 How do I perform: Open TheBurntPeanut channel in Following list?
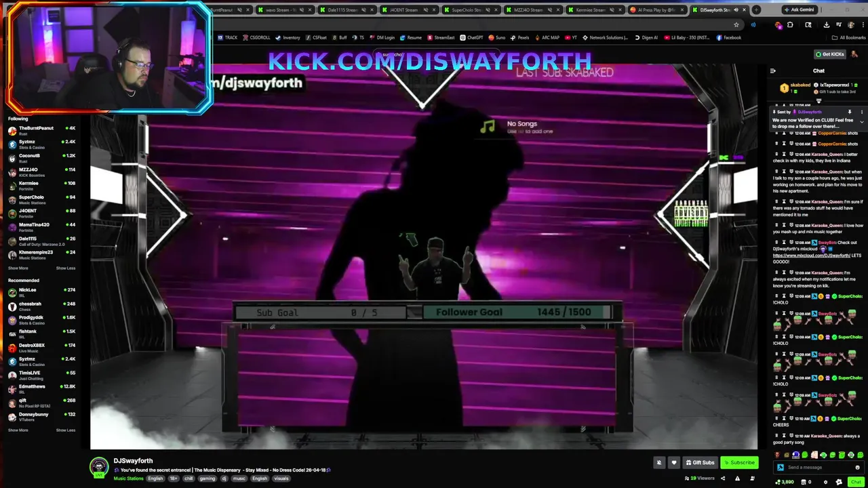click(41, 130)
